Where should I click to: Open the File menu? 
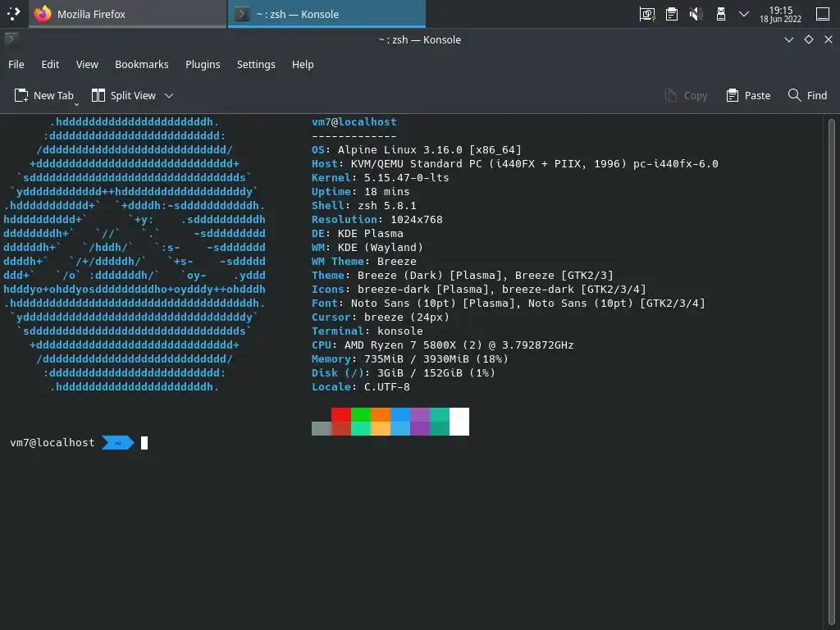tap(16, 64)
